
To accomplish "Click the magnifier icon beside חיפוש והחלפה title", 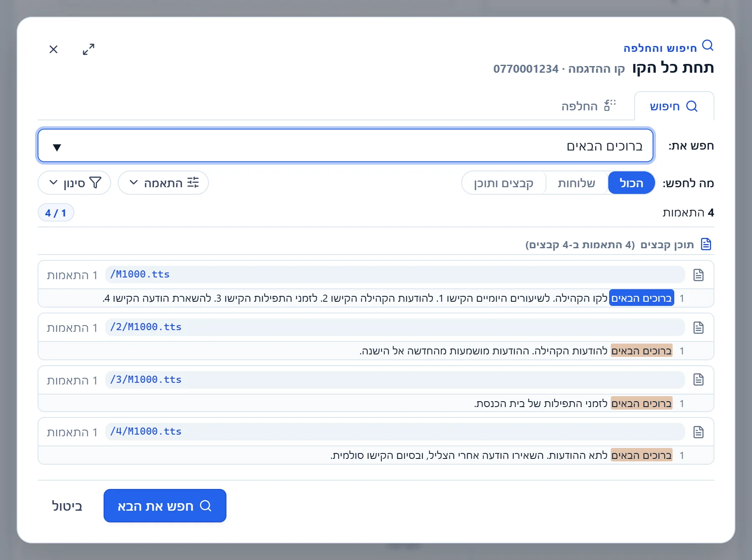I will pos(708,45).
